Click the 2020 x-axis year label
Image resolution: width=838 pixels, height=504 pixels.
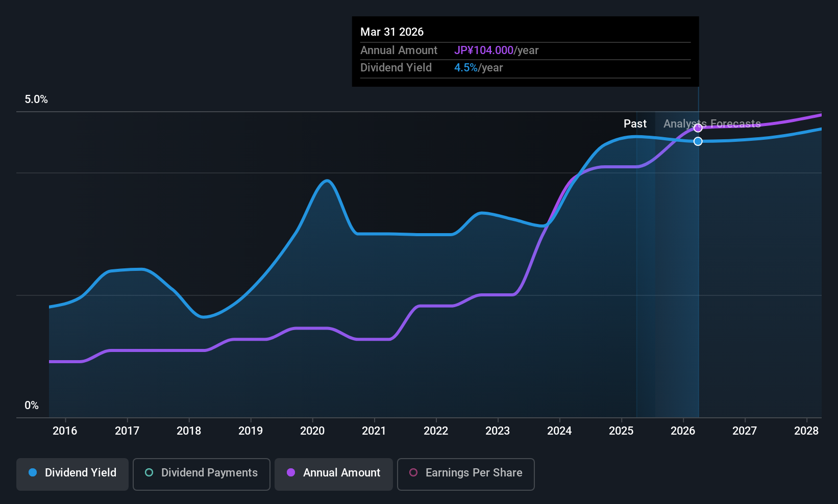(x=312, y=431)
